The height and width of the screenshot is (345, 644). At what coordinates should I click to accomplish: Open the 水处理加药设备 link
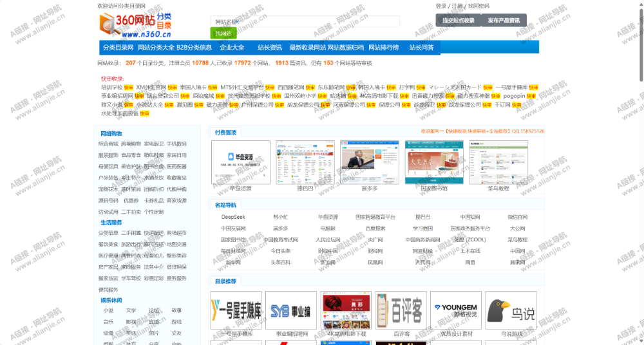[x=120, y=113]
